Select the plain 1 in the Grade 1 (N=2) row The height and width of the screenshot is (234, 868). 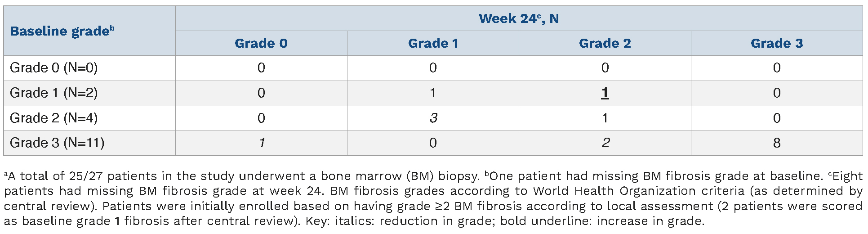point(433,93)
